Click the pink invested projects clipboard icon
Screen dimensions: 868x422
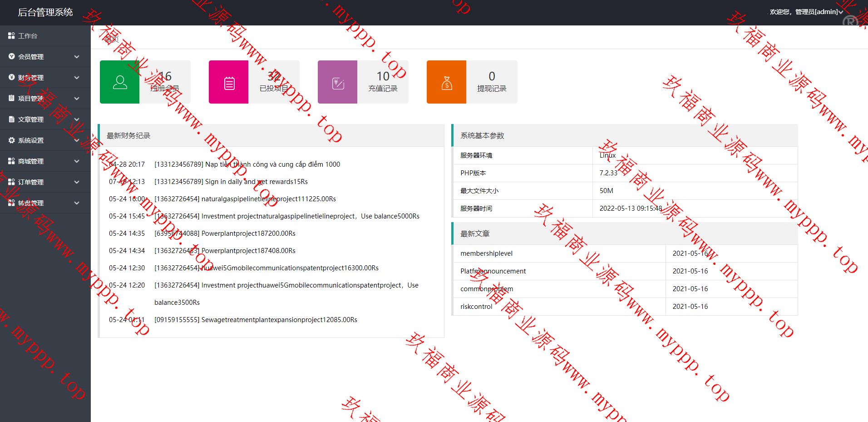pyautogui.click(x=229, y=83)
